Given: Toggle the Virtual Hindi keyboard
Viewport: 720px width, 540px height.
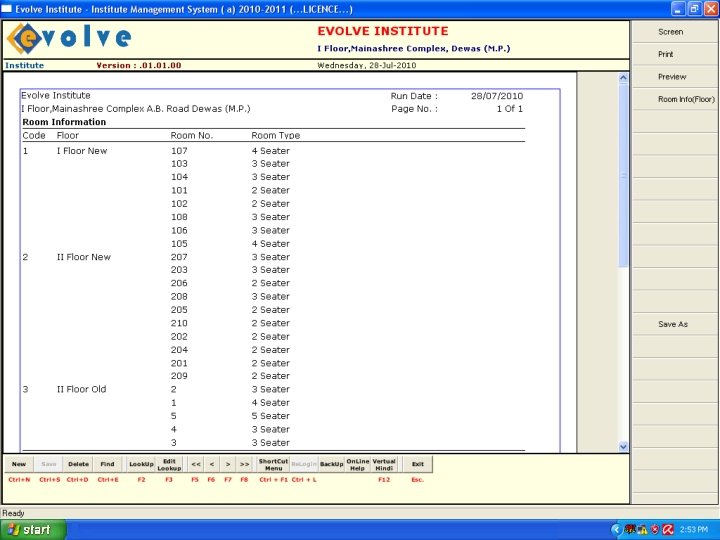Looking at the screenshot, I should [384, 465].
